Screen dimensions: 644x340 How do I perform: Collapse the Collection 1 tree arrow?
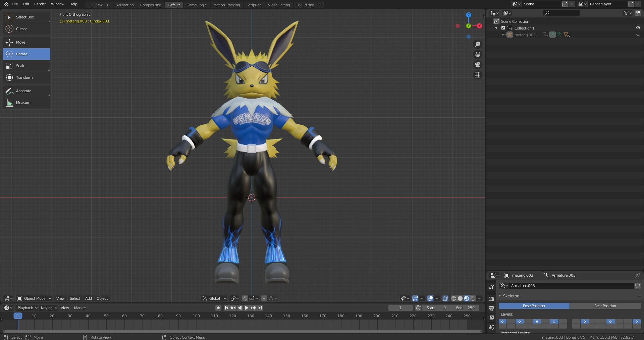[496, 28]
